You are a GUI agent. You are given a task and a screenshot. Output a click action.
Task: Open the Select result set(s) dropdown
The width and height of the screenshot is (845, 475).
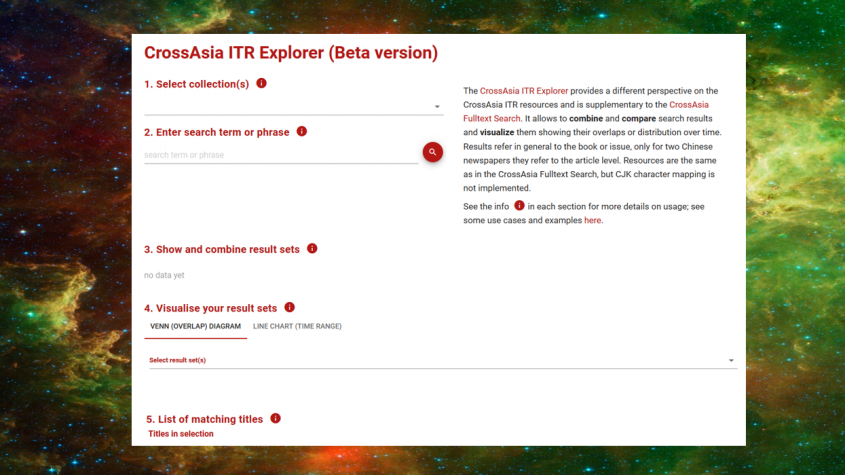pos(730,360)
